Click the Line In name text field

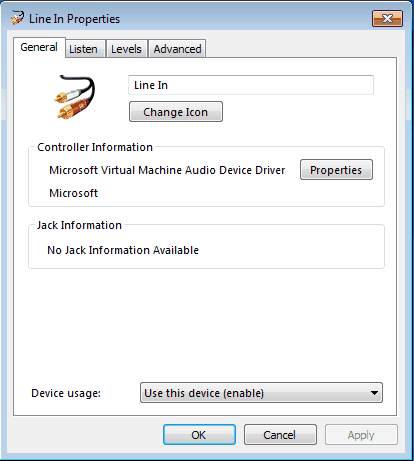click(251, 85)
